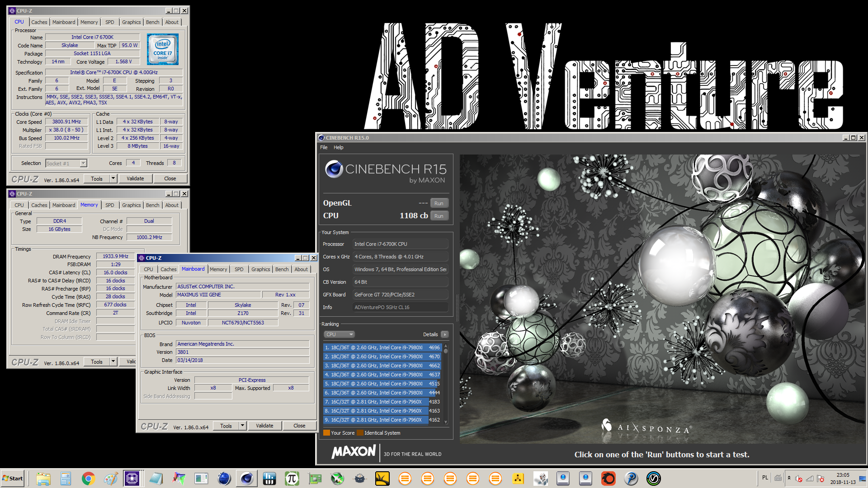Open About tab in CPU-Z Mainboard window
The width and height of the screenshot is (868, 488).
(301, 269)
